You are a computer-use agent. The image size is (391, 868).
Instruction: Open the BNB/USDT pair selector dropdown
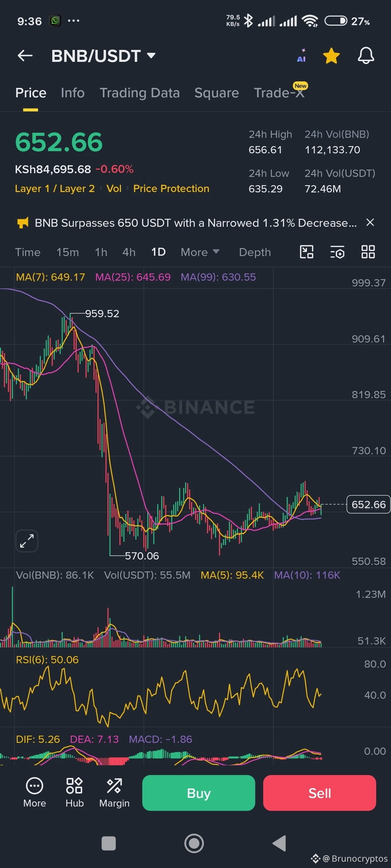[x=104, y=56]
